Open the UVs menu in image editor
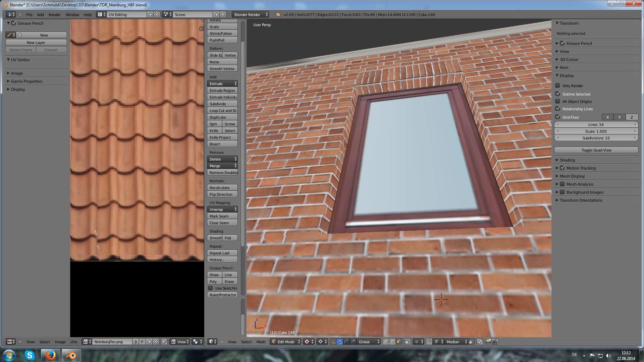The height and width of the screenshot is (362, 644). click(x=74, y=342)
